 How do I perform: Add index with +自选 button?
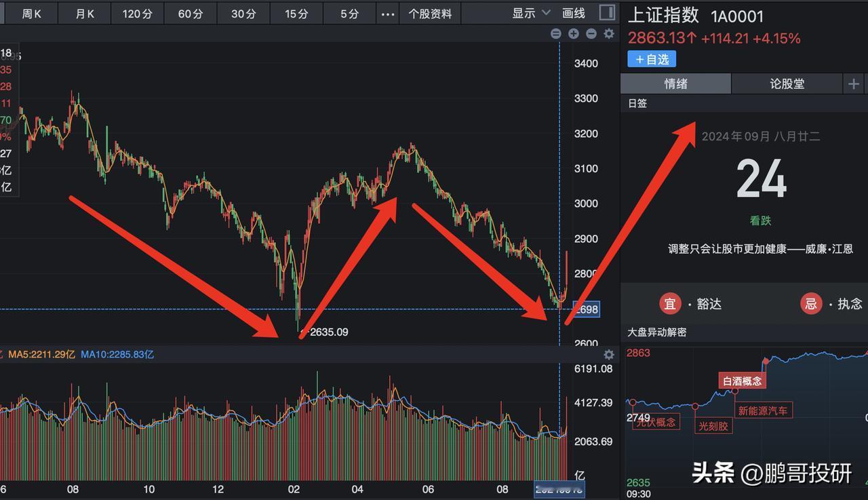(652, 59)
